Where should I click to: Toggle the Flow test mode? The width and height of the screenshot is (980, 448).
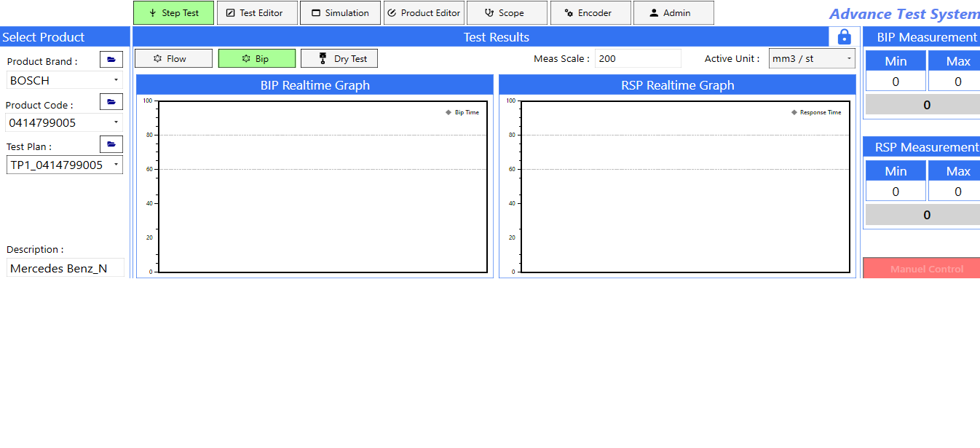tap(173, 59)
